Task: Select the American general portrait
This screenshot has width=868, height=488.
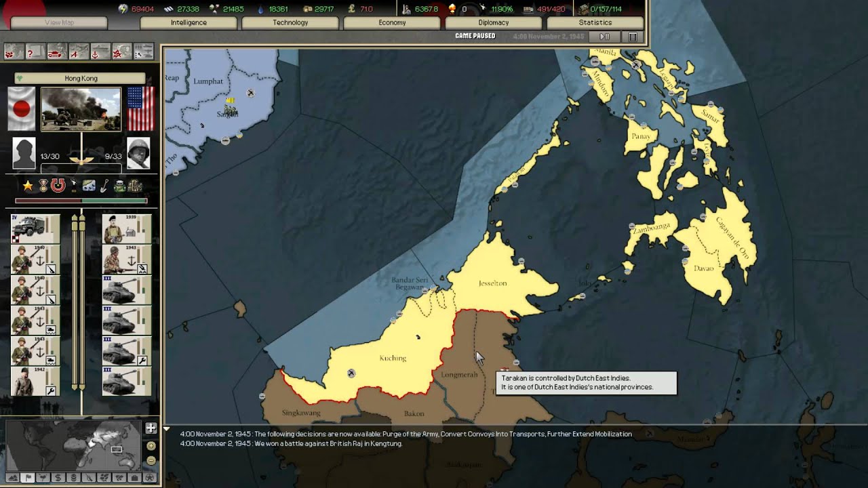Action: click(x=138, y=153)
